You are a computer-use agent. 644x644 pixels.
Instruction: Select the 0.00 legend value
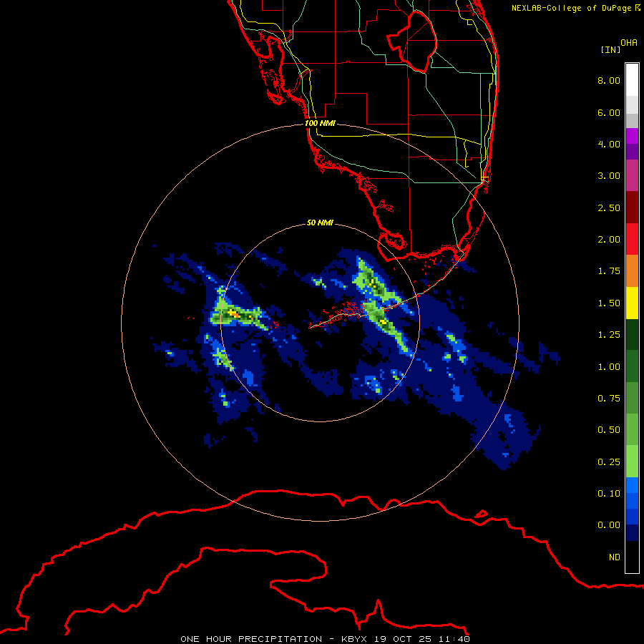click(609, 525)
